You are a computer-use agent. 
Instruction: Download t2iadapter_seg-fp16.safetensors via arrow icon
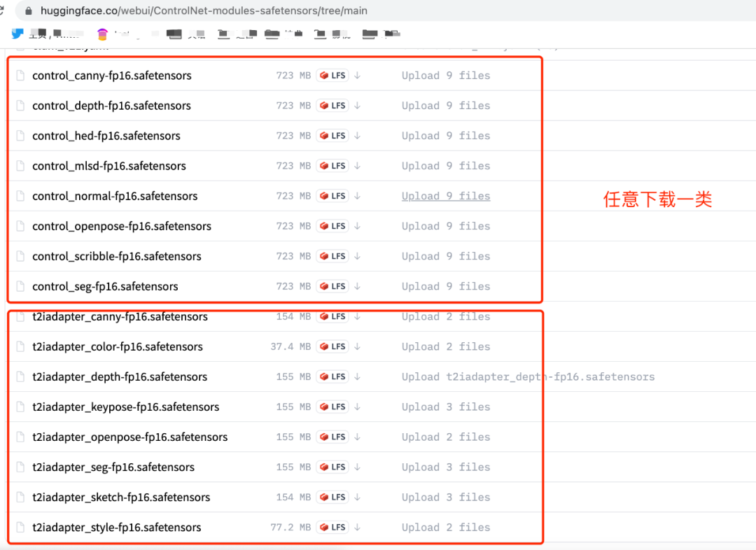point(357,467)
